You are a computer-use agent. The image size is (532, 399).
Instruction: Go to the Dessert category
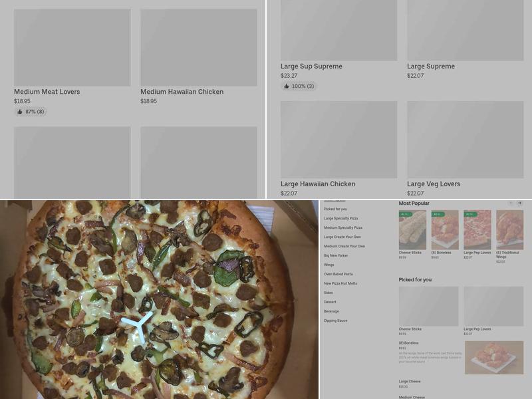click(x=330, y=302)
